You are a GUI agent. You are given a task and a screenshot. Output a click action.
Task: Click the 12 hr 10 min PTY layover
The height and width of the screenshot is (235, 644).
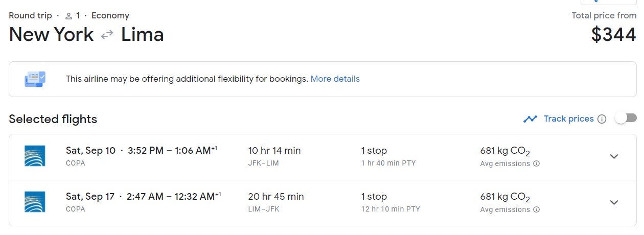click(390, 209)
